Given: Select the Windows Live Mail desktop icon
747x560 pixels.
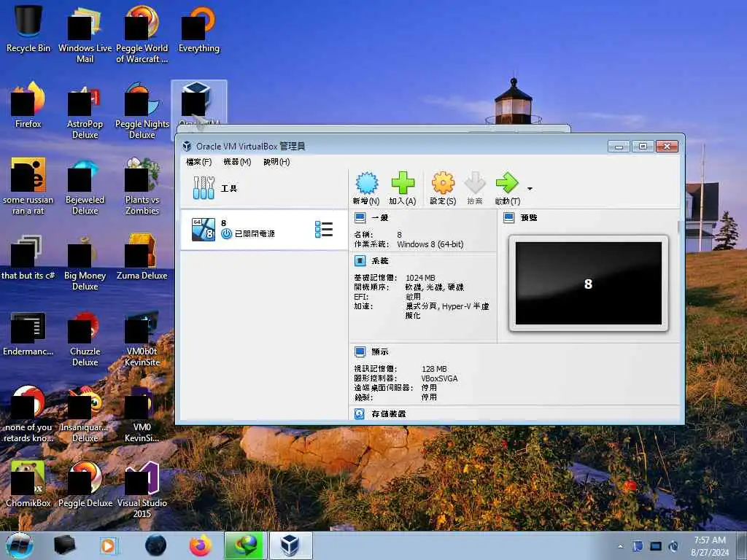Looking at the screenshot, I should click(85, 34).
